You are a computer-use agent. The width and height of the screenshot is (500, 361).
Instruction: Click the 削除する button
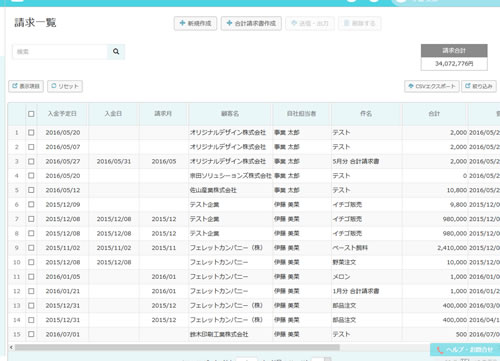pyautogui.click(x=360, y=23)
